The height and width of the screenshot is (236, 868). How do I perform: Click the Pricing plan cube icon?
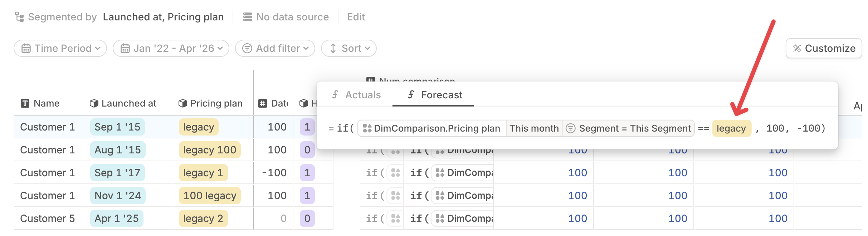coord(182,103)
